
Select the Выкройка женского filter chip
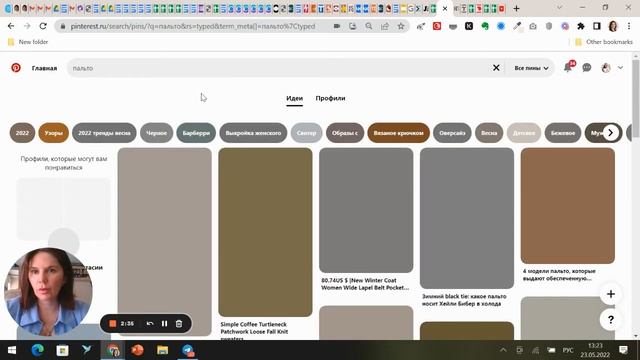[253, 133]
